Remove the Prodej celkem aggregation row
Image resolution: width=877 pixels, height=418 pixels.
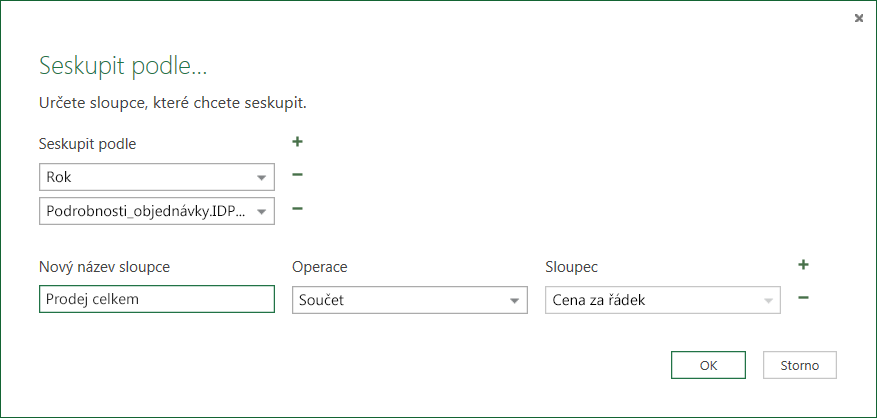click(803, 298)
